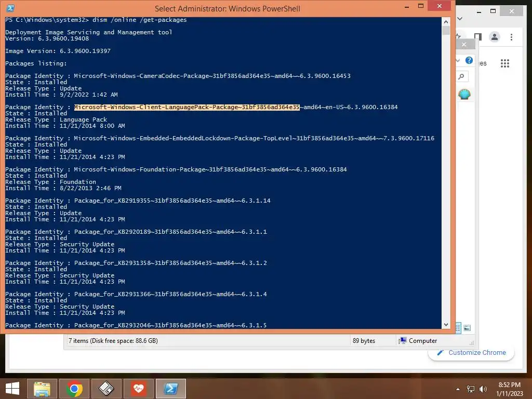The image size is (532, 399).
Task: Click the Computer zone in Explorer status bar
Action: click(418, 341)
